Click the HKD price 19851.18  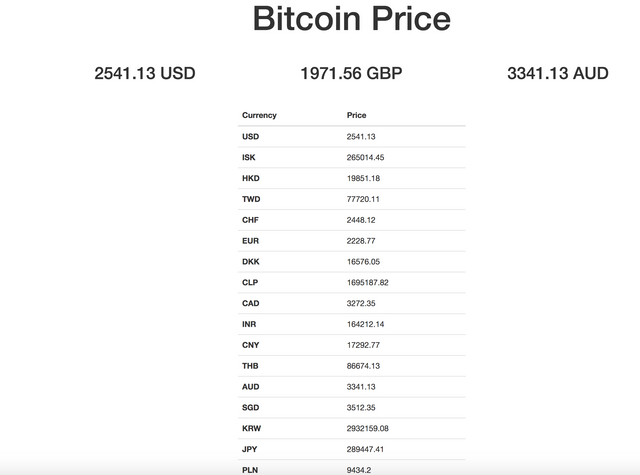point(364,178)
